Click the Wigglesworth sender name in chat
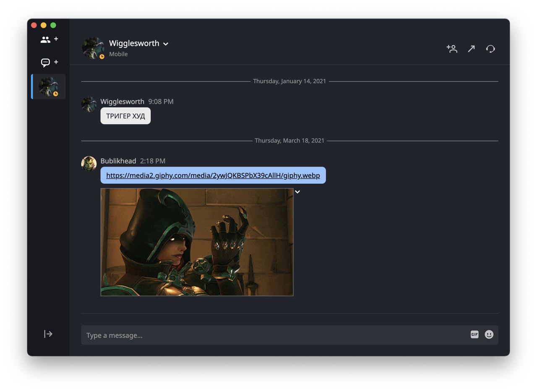The width and height of the screenshot is (537, 392). (123, 102)
